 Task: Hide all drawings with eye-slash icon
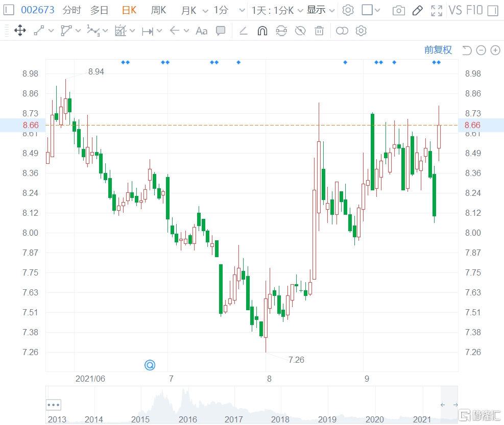pyautogui.click(x=300, y=31)
